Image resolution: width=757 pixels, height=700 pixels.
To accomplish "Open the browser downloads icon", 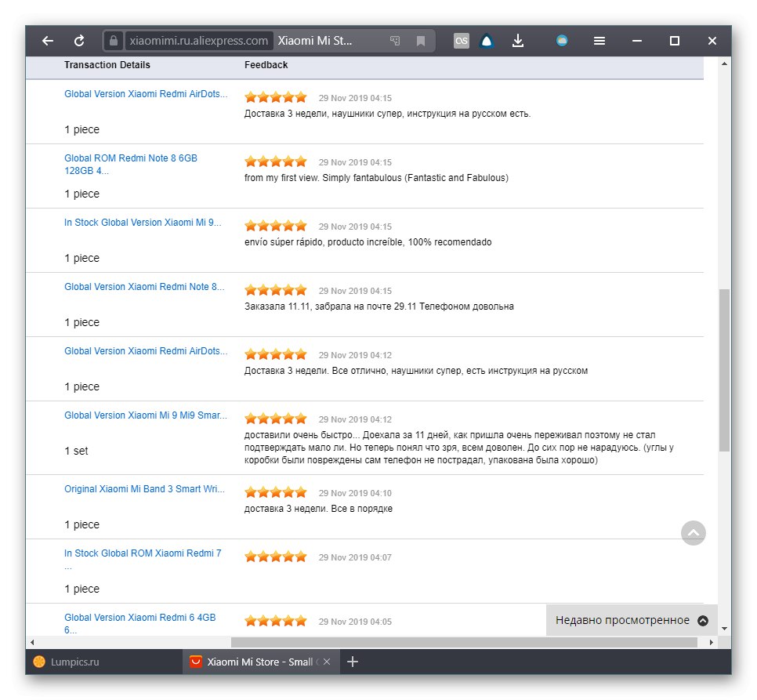I will [517, 41].
